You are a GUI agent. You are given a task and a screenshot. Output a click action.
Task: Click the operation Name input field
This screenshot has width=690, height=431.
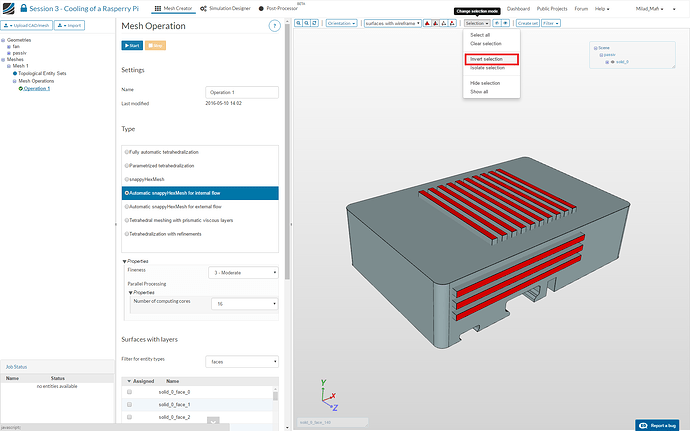(240, 91)
